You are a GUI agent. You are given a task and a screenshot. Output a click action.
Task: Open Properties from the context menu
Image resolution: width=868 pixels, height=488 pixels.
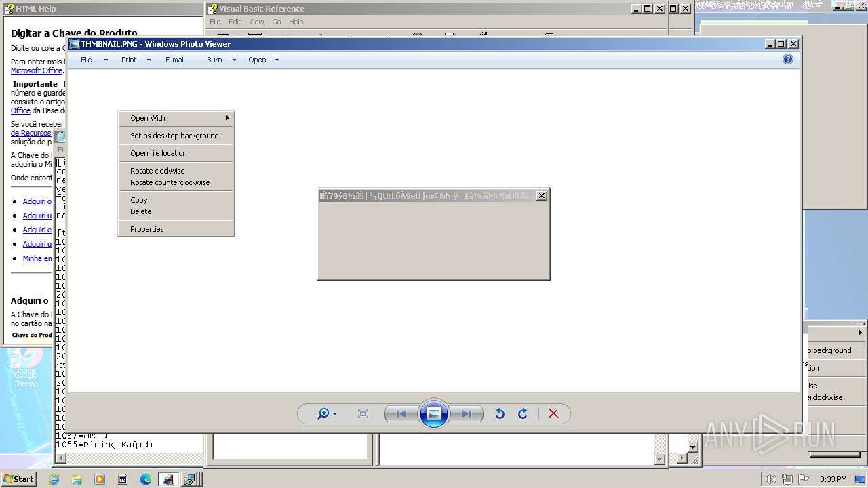click(x=176, y=229)
